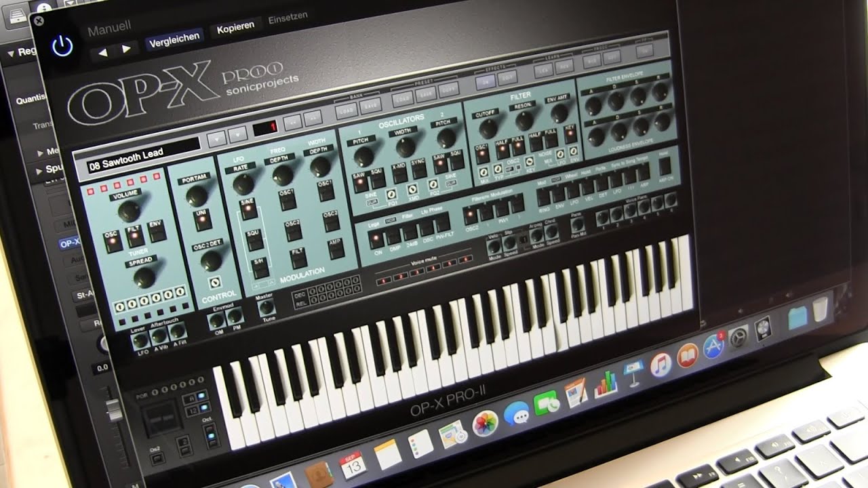Toggle the tuner ENV button
This screenshot has width=868, height=488.
(x=157, y=232)
